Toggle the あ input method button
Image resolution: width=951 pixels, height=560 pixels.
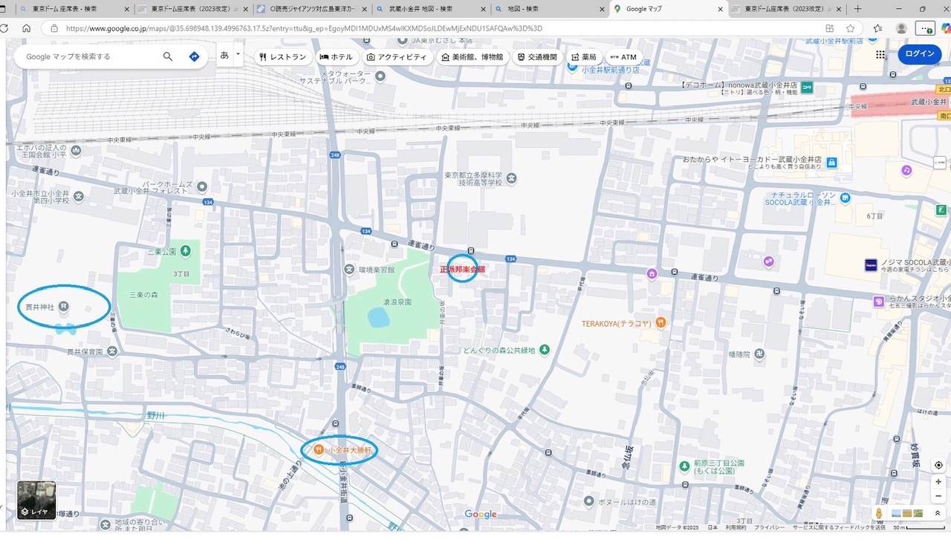pos(224,55)
